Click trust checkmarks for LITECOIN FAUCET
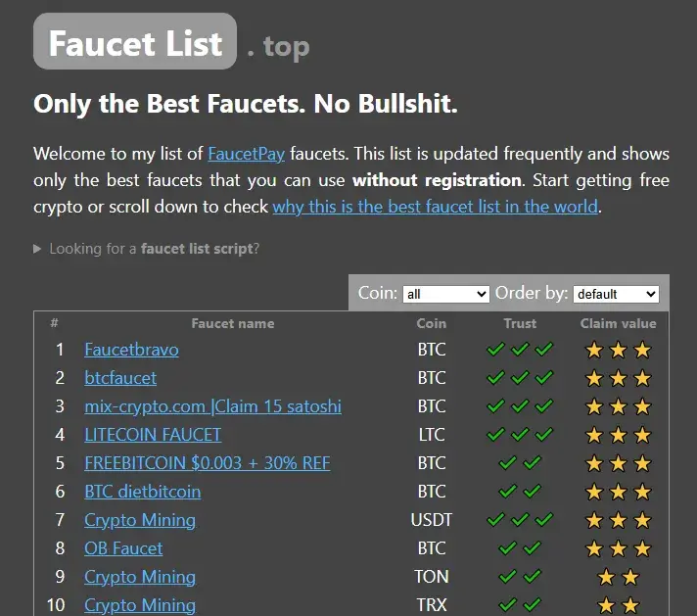 point(520,435)
